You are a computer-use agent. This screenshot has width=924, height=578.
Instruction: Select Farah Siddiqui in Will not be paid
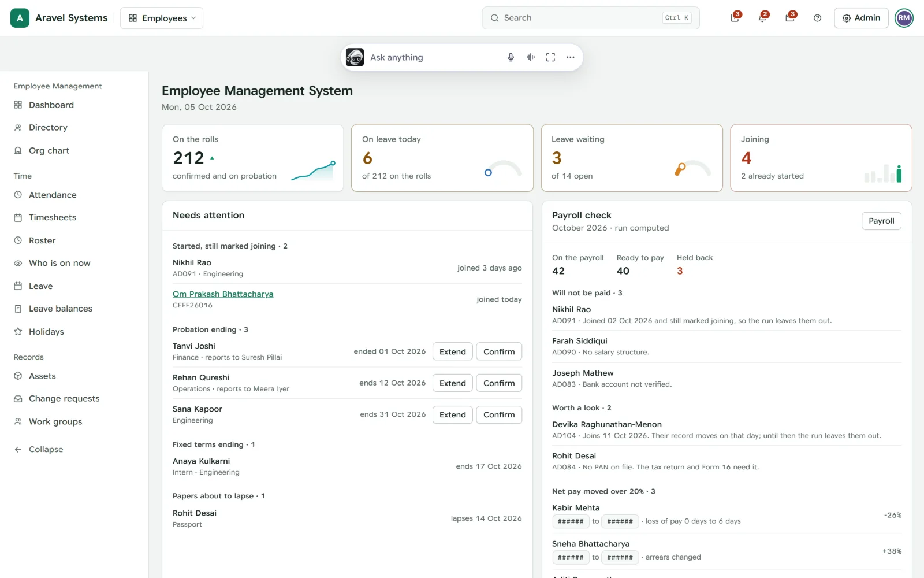(726, 346)
